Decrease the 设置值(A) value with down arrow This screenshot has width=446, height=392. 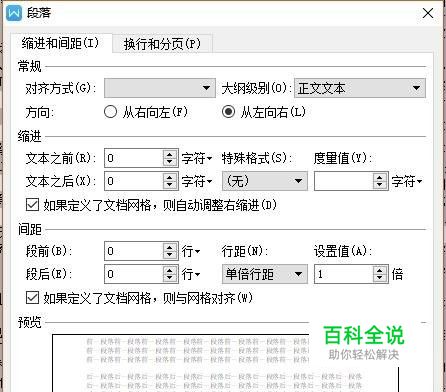[380, 278]
